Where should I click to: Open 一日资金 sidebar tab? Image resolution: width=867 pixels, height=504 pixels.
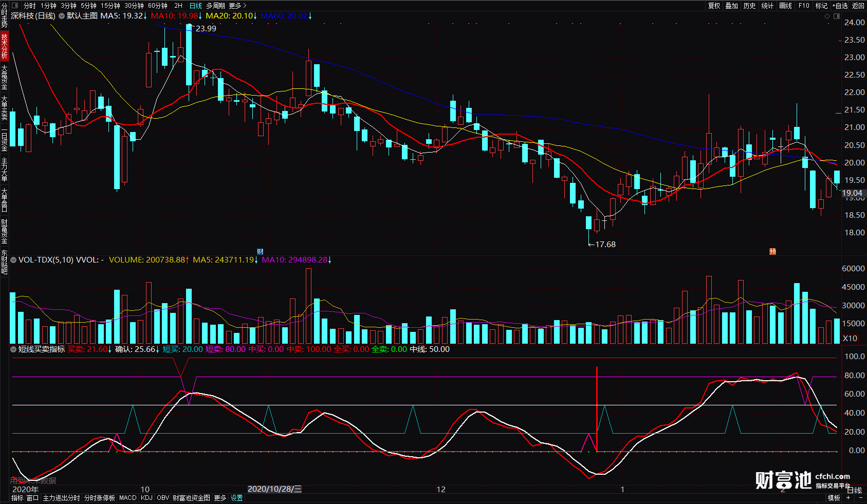4,139
